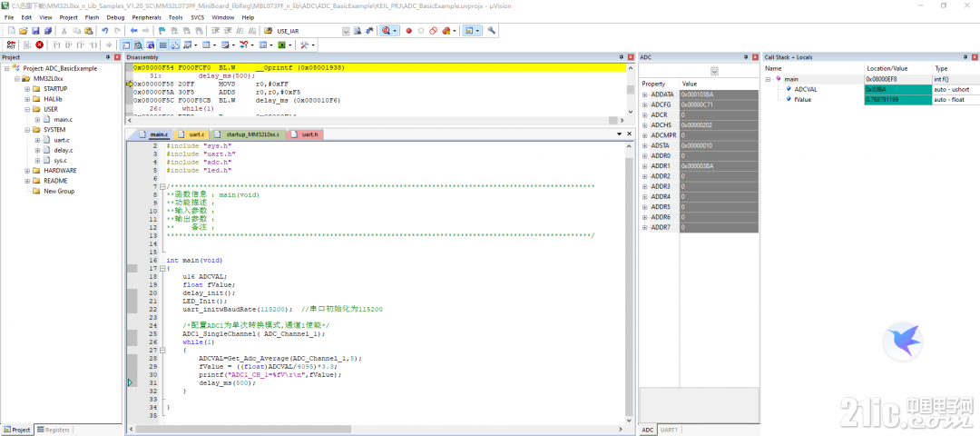
Task: Stop the debug session using magnifier icon
Action: (x=387, y=31)
